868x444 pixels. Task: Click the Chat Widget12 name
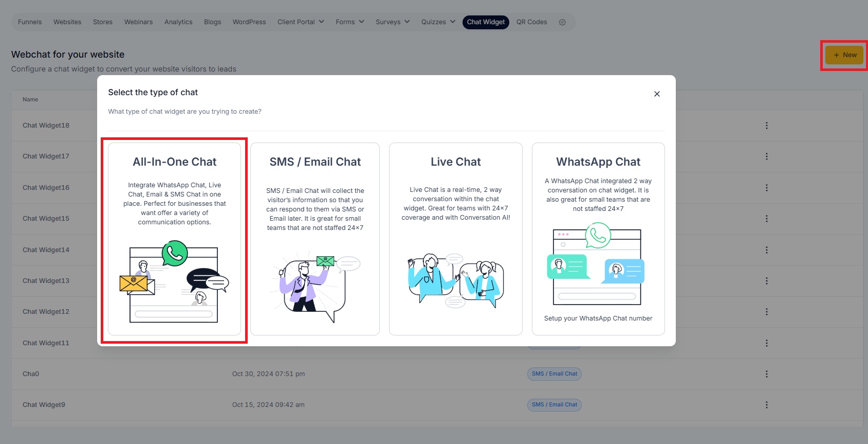46,312
